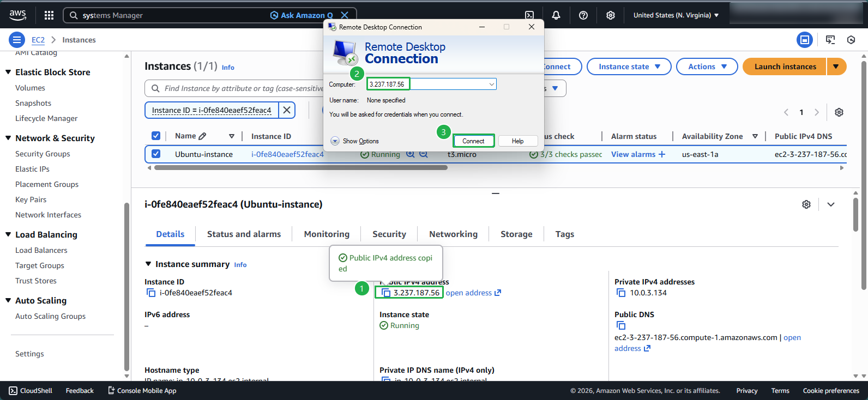
Task: Open the AWS home logo
Action: coord(17,15)
